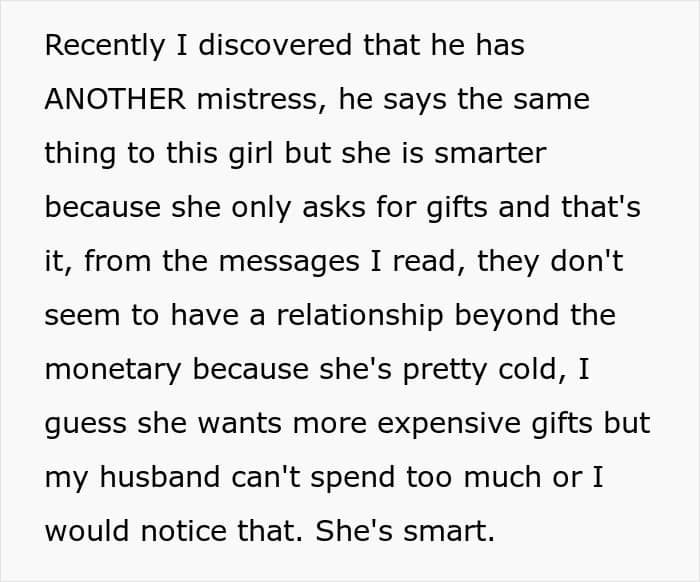Click the word "messages" in fifth line
Image resolution: width=700 pixels, height=582 pixels.
(x=289, y=262)
